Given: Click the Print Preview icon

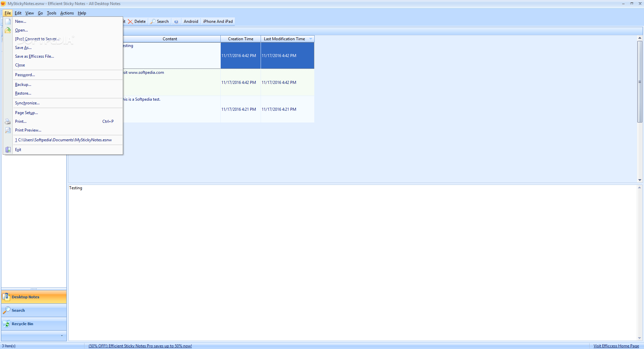Looking at the screenshot, I should (8, 130).
